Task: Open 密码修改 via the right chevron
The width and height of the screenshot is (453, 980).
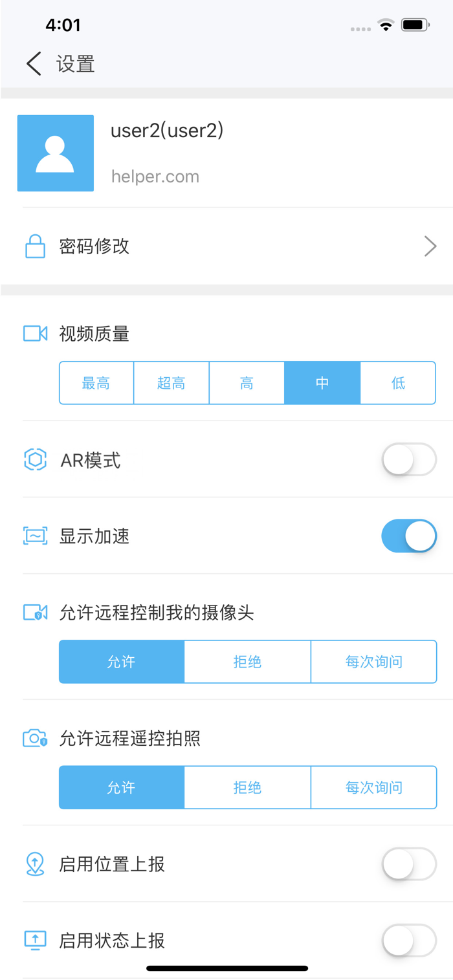Action: (x=430, y=246)
